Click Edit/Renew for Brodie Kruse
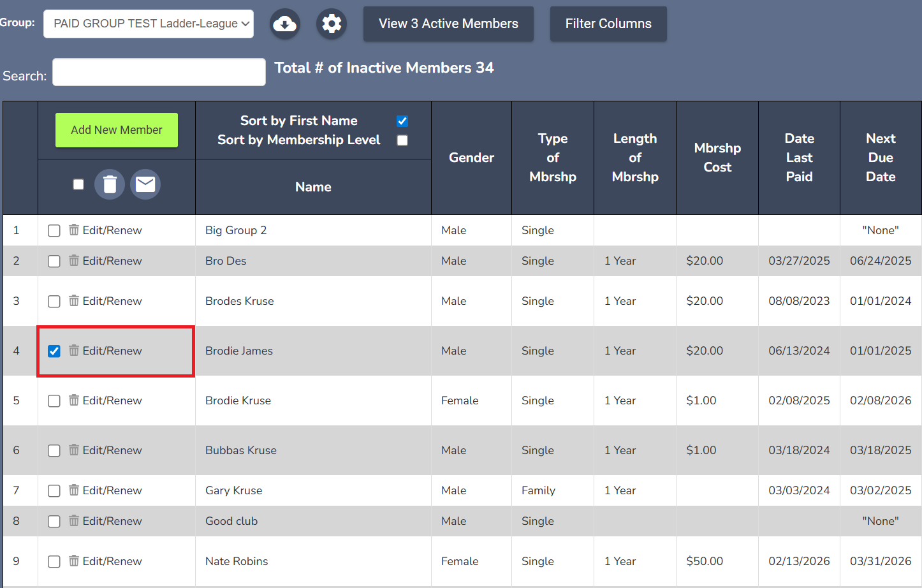The height and width of the screenshot is (588, 922). tap(112, 401)
